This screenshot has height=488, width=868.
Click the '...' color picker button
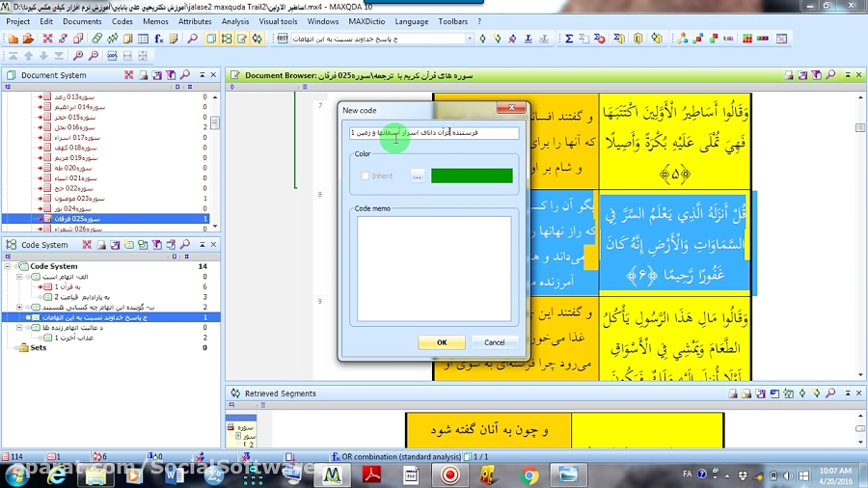point(418,176)
